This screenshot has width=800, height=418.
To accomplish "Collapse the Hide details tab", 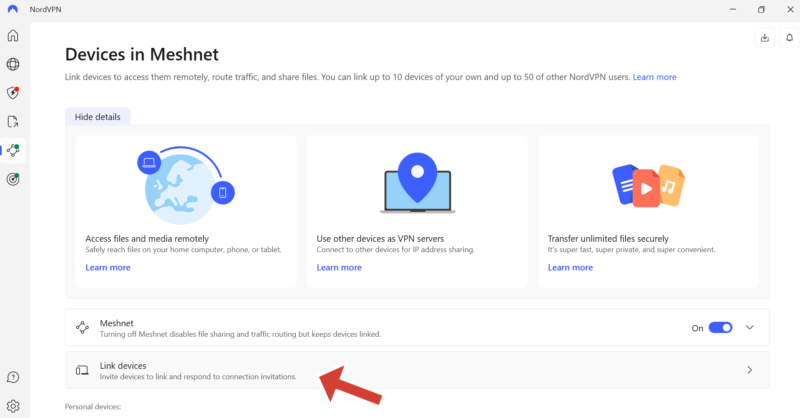I will 97,117.
